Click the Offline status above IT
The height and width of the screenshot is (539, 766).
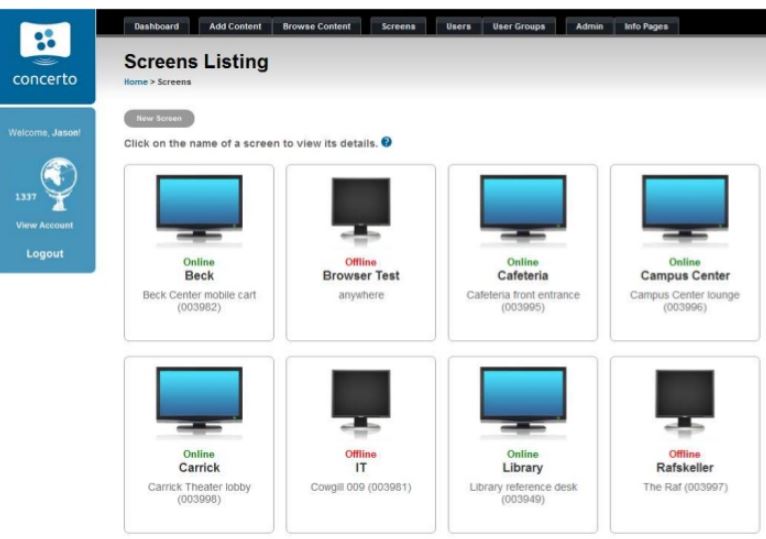(361, 454)
